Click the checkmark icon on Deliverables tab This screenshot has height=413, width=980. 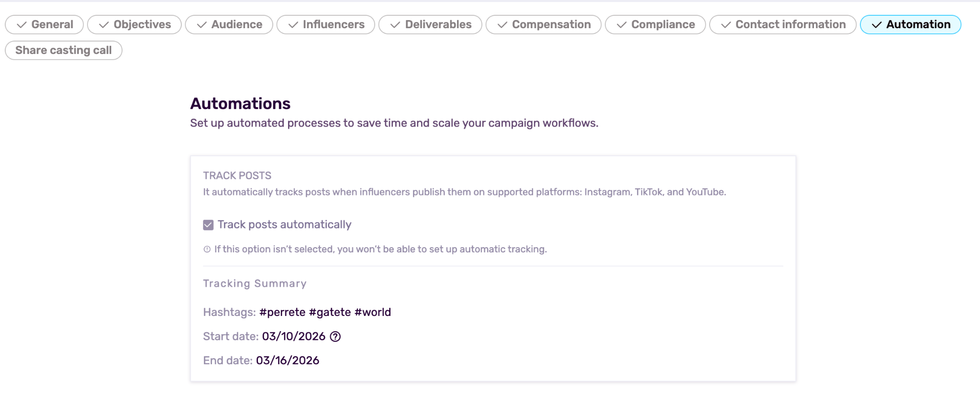(395, 25)
